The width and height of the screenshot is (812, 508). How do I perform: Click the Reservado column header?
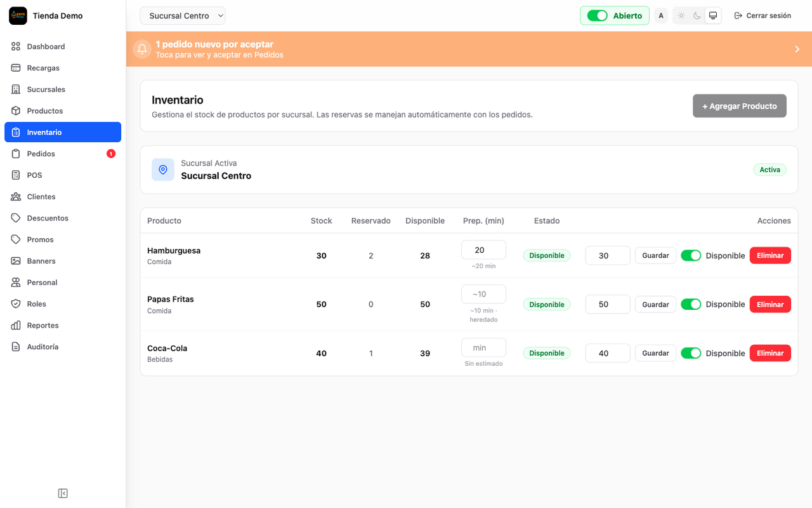pyautogui.click(x=371, y=220)
